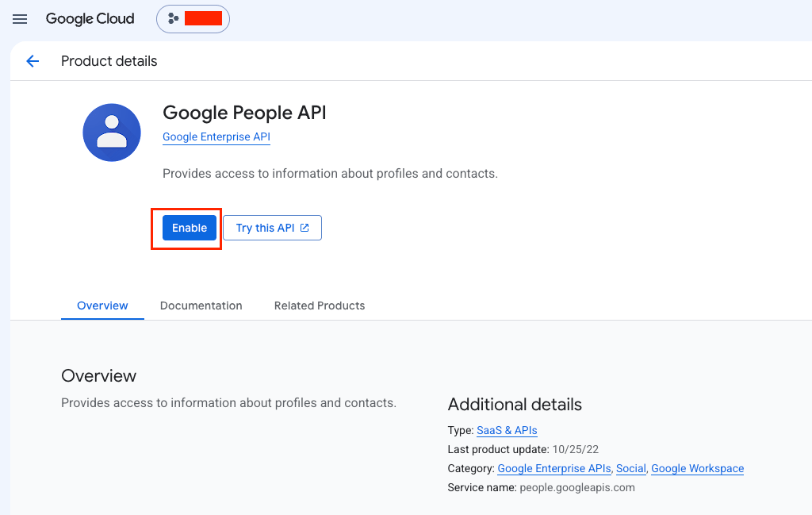The width and height of the screenshot is (812, 515).
Task: Click the Product details heading text
Action: click(x=109, y=61)
